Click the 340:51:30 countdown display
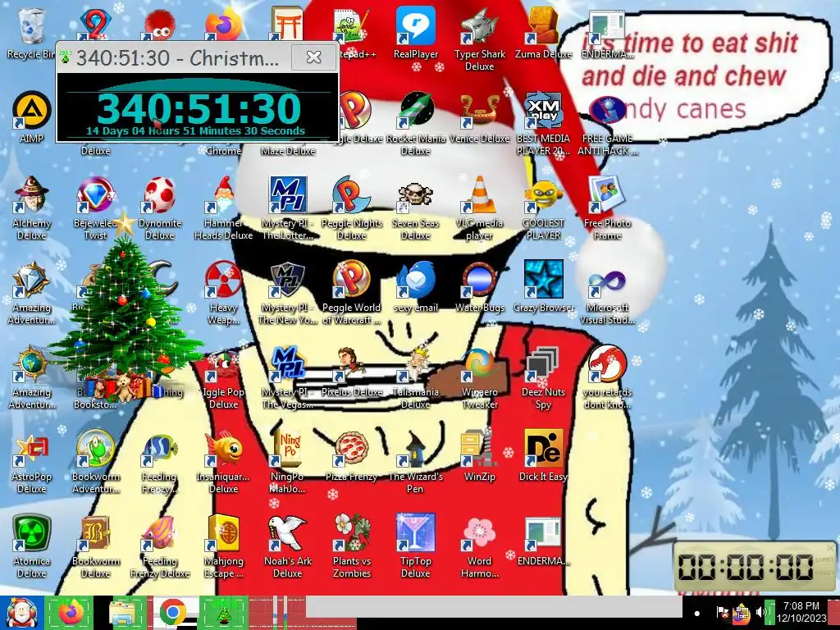 [x=199, y=109]
